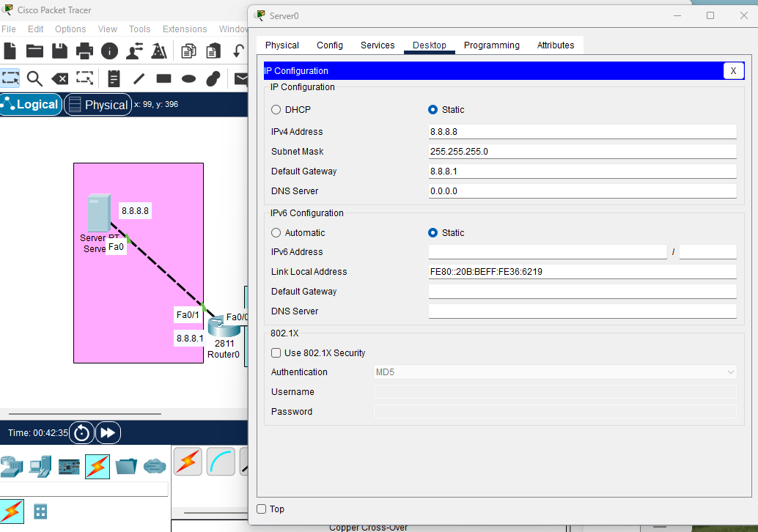Image resolution: width=758 pixels, height=532 pixels.
Task: Choose the Inspect magnifier tool
Action: [x=34, y=78]
